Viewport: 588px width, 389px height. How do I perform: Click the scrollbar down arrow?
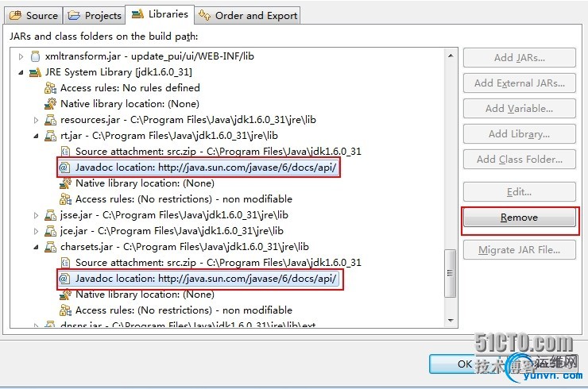coord(451,321)
